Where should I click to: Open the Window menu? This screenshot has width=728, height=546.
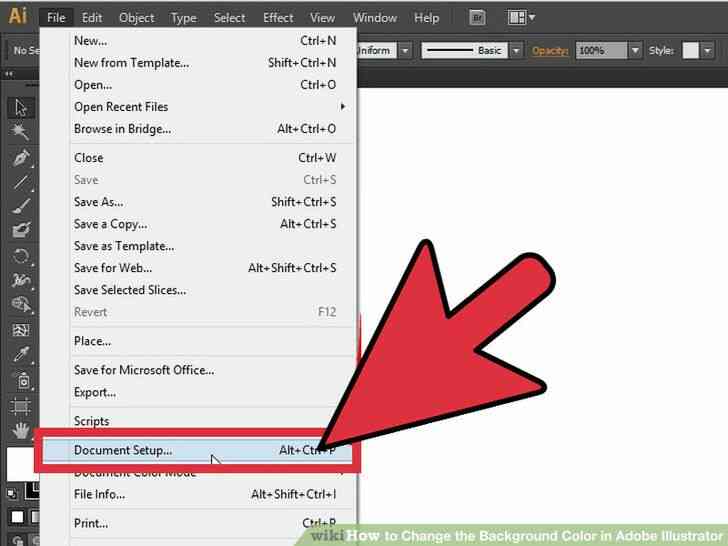[375, 18]
